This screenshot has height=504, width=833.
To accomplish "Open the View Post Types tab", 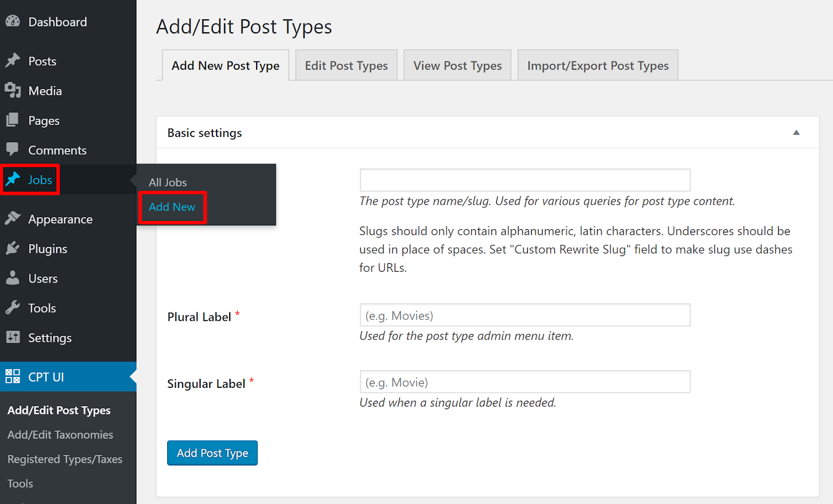I will click(457, 65).
